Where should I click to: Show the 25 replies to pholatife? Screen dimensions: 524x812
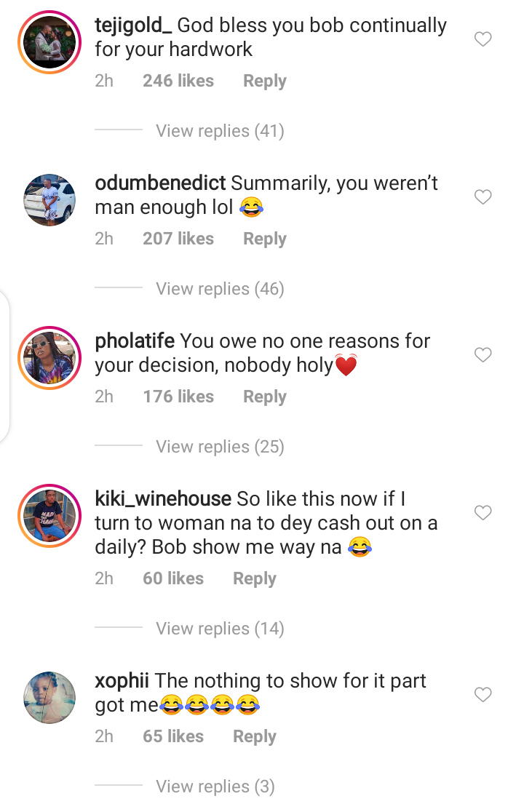tap(220, 447)
